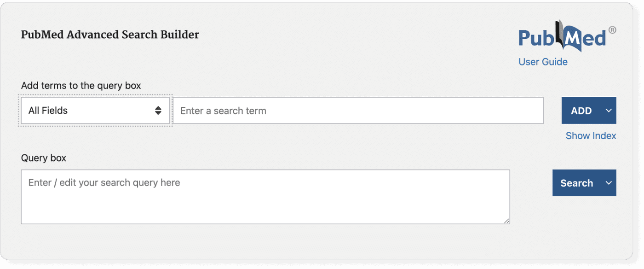Click Show Index link
This screenshot has width=644, height=269.
pyautogui.click(x=590, y=135)
